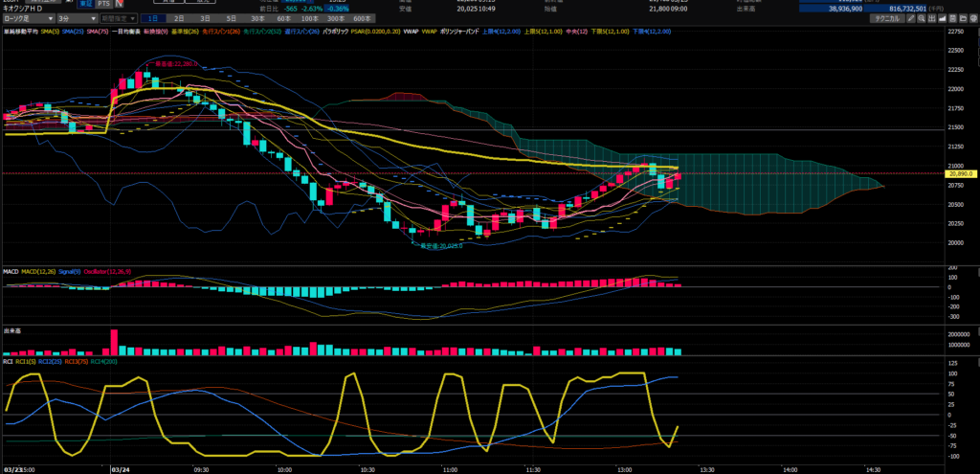Click the rightmost icon in chart toolbar
Screen dimensions: 980x474
(x=973, y=18)
